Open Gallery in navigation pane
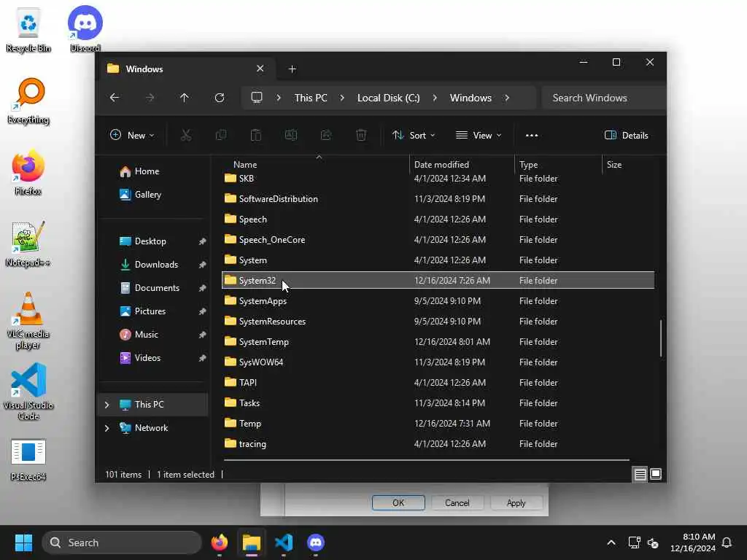The height and width of the screenshot is (560, 747). tap(147, 195)
